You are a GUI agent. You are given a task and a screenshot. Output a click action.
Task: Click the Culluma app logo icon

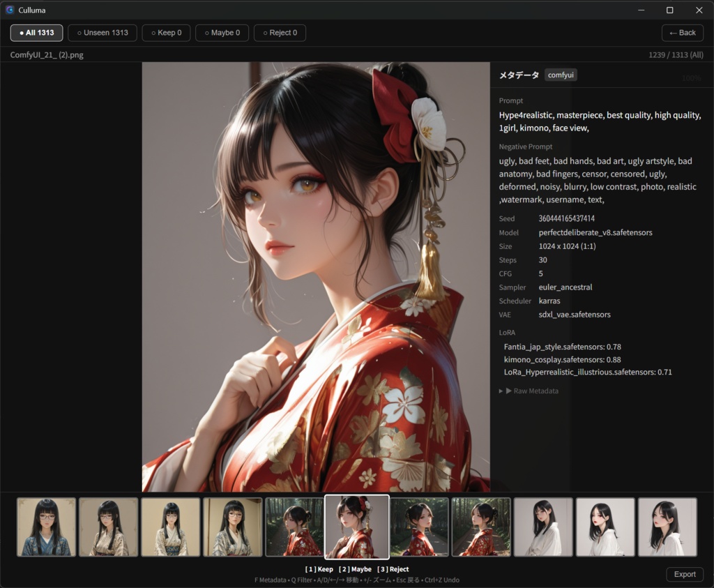(x=10, y=10)
